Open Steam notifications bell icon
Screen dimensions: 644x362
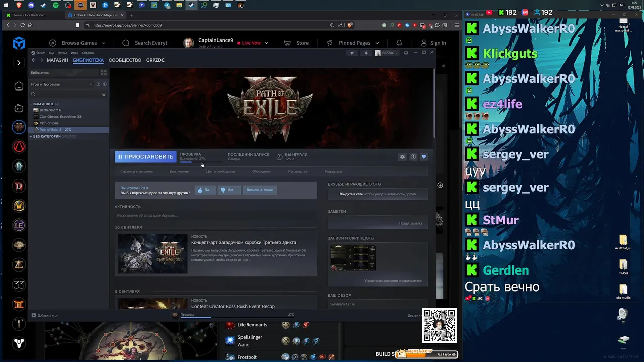366,53
